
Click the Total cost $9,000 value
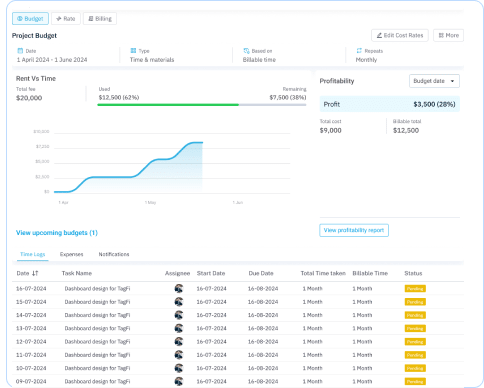[330, 131]
